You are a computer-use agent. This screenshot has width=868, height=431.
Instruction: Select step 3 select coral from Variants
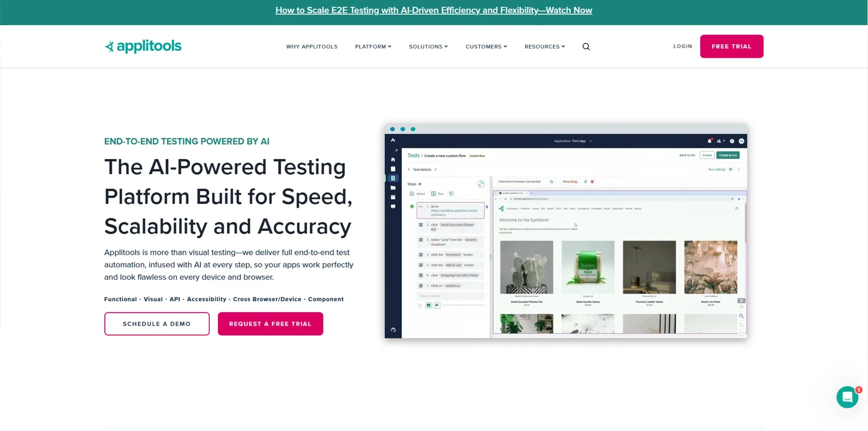tap(450, 242)
